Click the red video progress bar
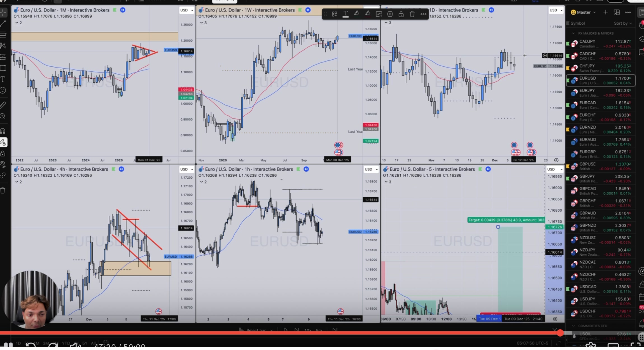This screenshot has height=350, width=644. (x=322, y=333)
